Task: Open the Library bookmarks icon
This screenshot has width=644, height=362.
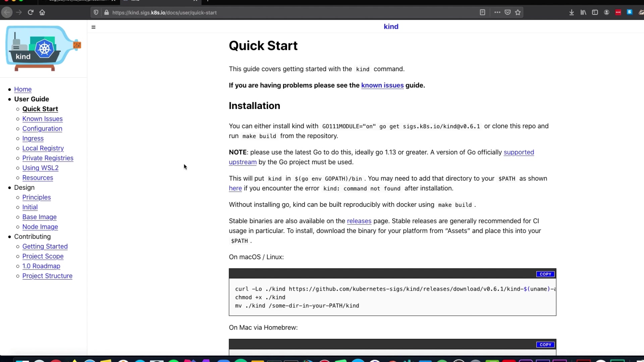Action: coord(583,12)
